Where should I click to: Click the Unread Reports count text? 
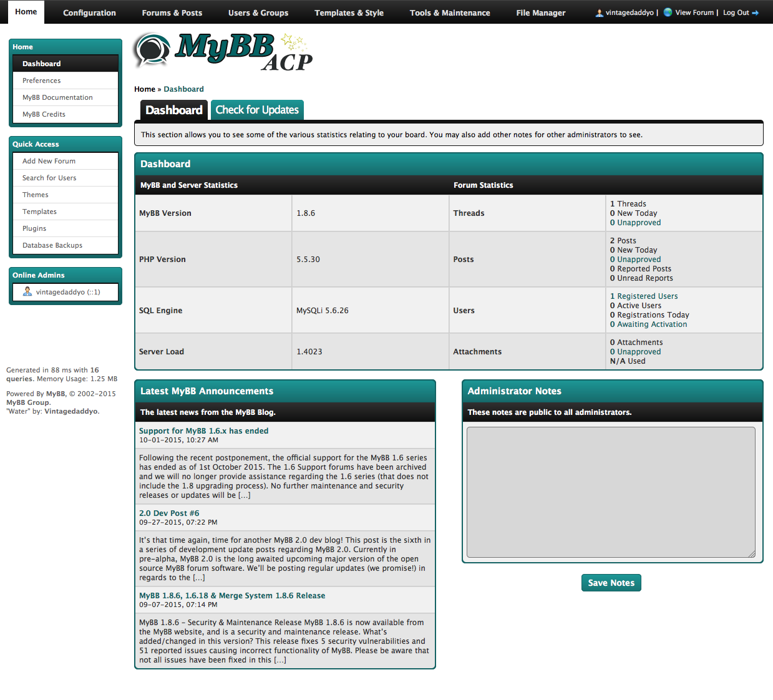tap(641, 278)
